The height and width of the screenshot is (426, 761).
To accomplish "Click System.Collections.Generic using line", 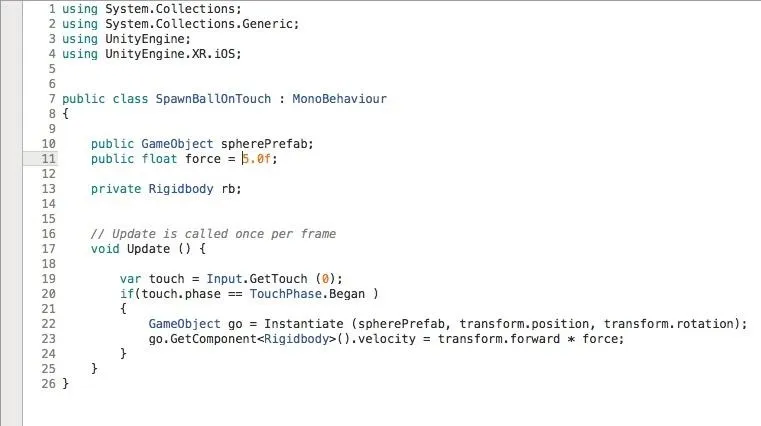I will (181, 24).
